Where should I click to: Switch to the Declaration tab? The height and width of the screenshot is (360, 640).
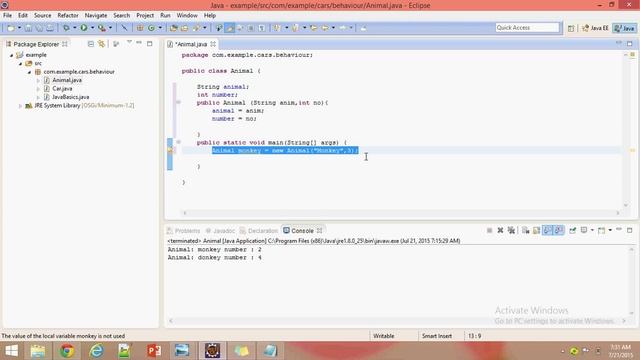click(x=259, y=231)
